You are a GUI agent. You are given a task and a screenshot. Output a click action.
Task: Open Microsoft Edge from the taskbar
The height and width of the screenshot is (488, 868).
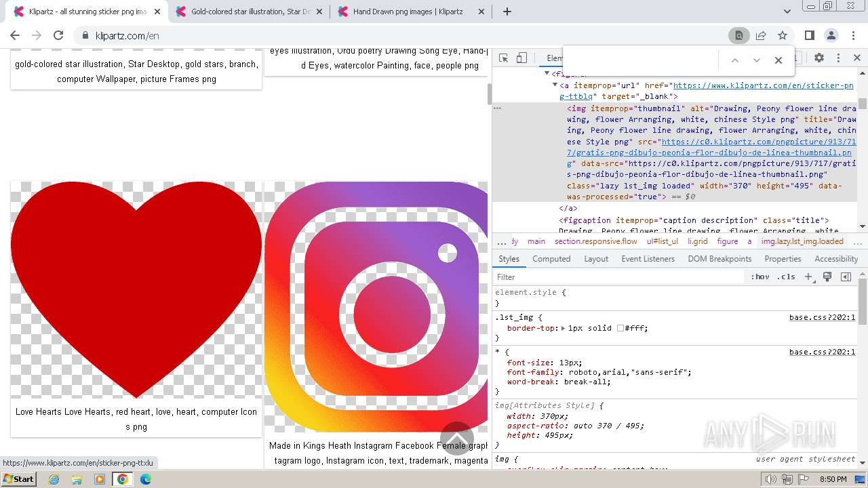(146, 479)
